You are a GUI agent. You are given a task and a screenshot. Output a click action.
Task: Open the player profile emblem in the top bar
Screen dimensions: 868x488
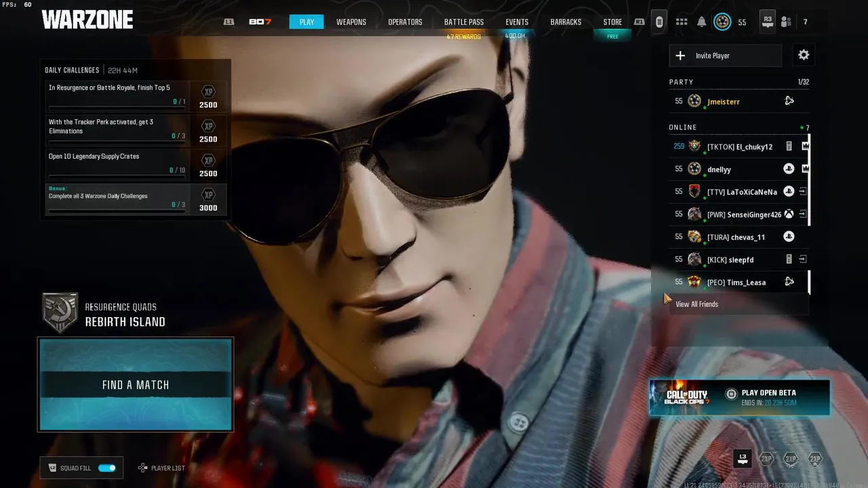coord(722,22)
